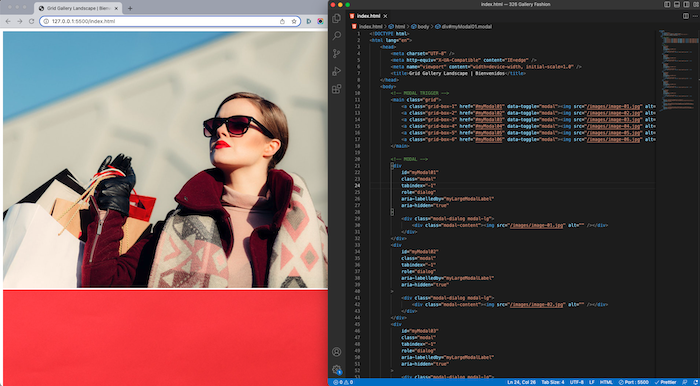This screenshot has height=386, width=700.
Task: Click the id="myModal01" attribute line
Action: pyautogui.click(x=420, y=172)
